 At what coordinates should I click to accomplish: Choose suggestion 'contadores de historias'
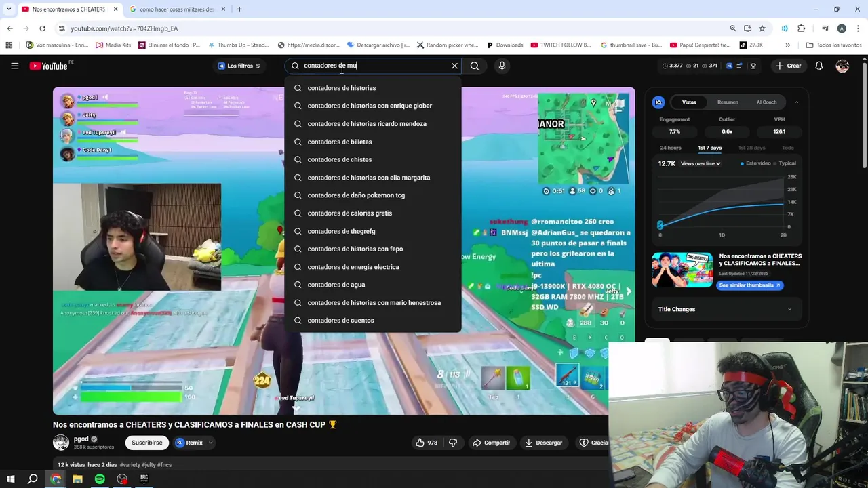click(x=373, y=88)
